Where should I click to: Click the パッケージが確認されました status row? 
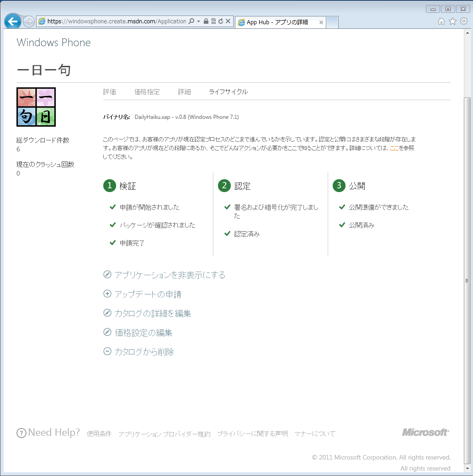tap(152, 225)
